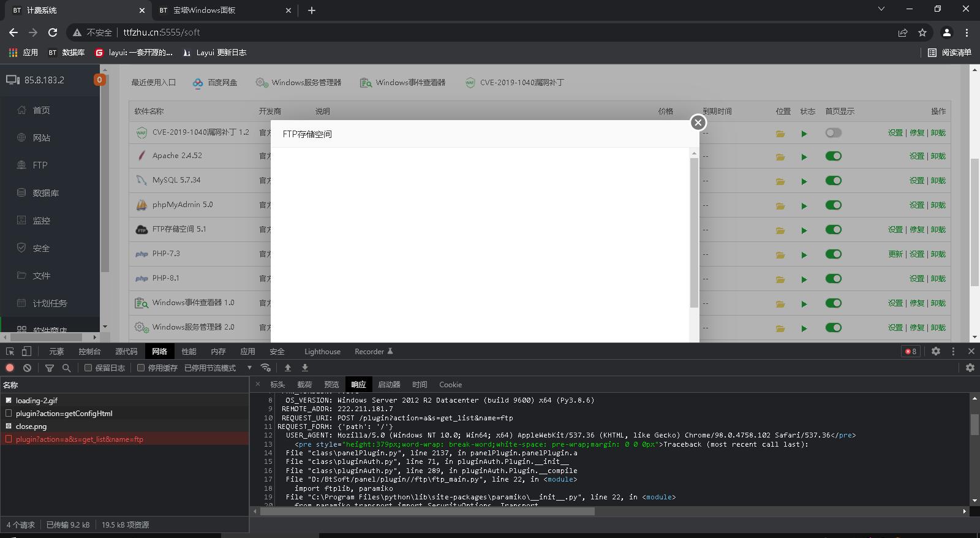Click 卸载 for Apache 2.4.52
Image resolution: width=980 pixels, height=538 pixels.
[938, 156]
